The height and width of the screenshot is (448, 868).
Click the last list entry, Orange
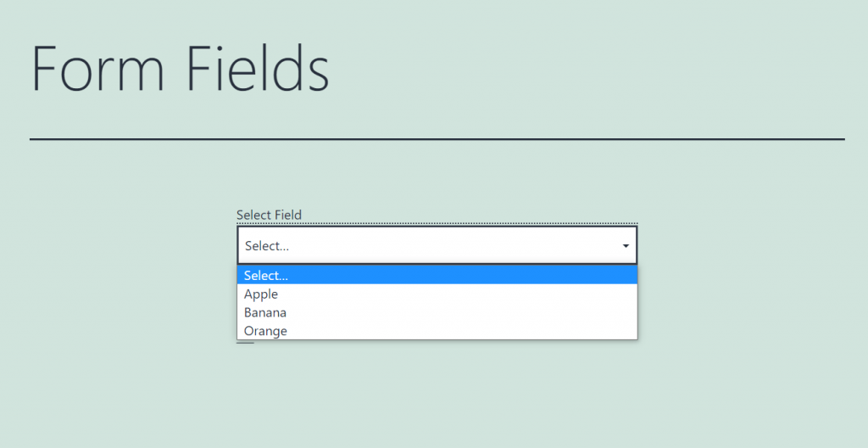(437, 330)
